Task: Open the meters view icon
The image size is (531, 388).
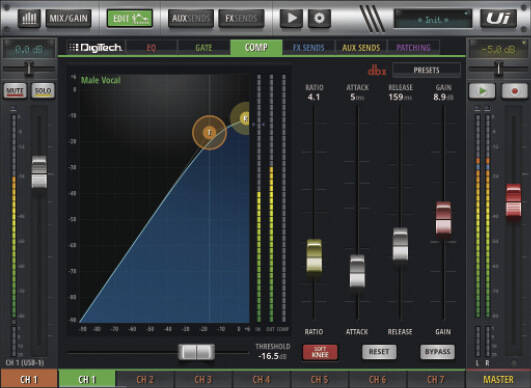Action: [x=29, y=18]
